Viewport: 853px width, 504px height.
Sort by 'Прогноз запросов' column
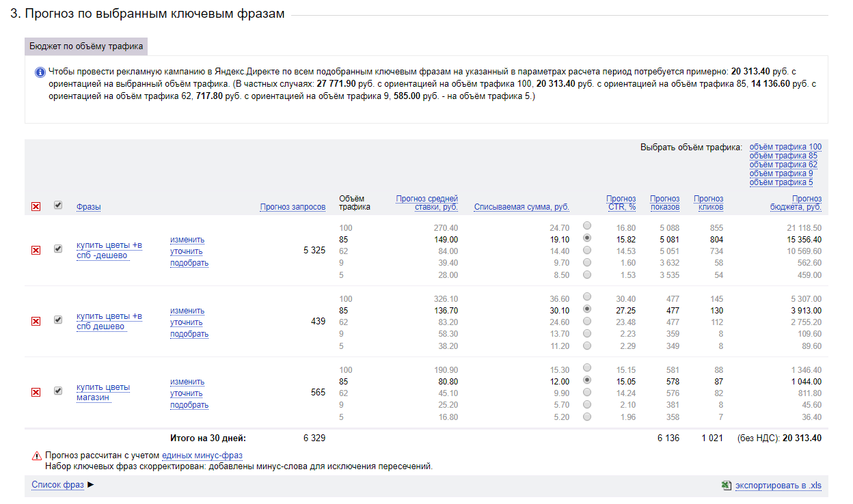click(x=293, y=207)
